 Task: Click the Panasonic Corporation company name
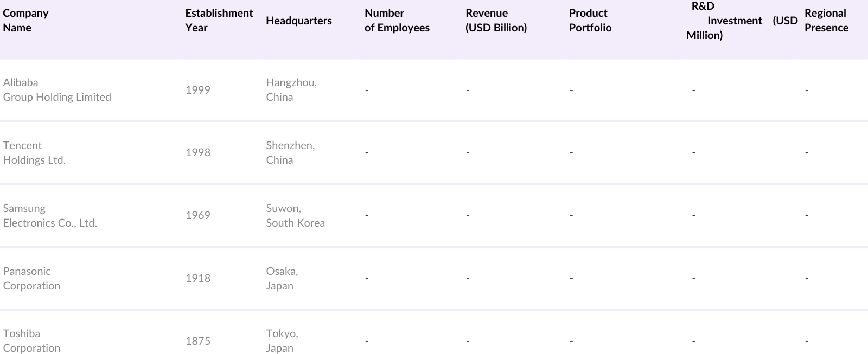(31, 279)
